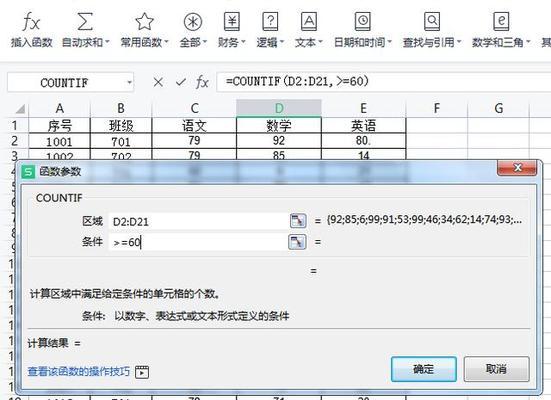Cancel formula entry with the X icon
The width and height of the screenshot is (551, 400).
coord(158,82)
